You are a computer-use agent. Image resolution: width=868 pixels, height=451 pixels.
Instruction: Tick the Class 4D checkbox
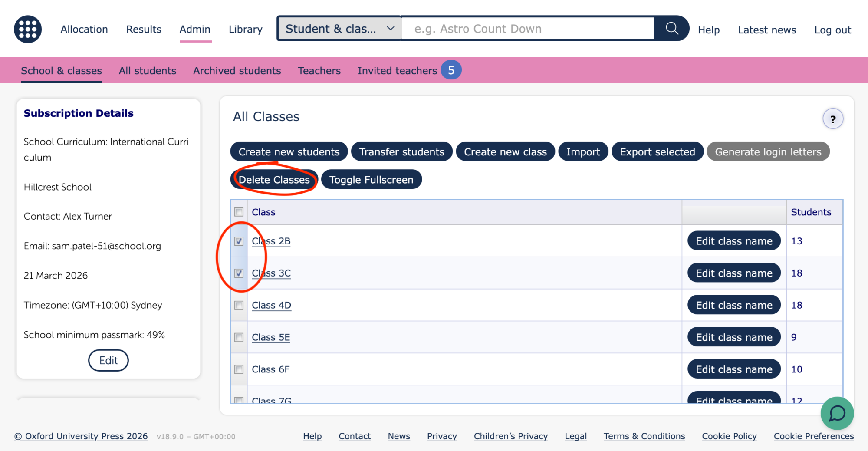[239, 305]
